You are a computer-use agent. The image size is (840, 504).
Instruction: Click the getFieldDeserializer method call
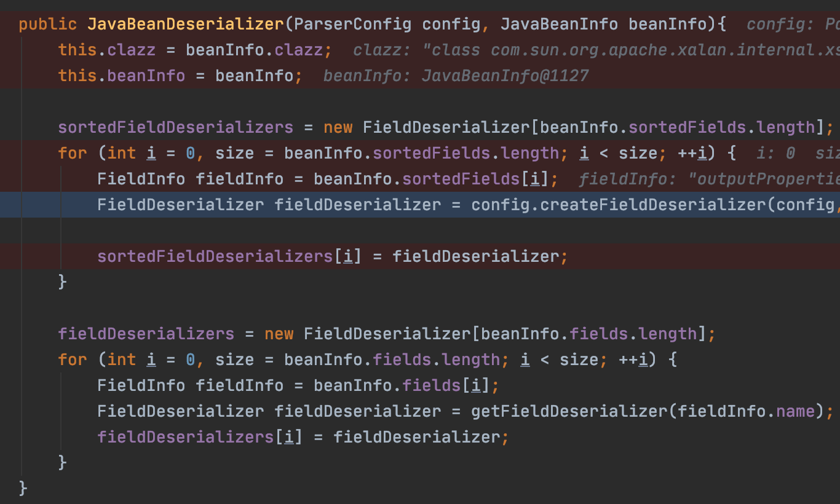click(x=569, y=411)
